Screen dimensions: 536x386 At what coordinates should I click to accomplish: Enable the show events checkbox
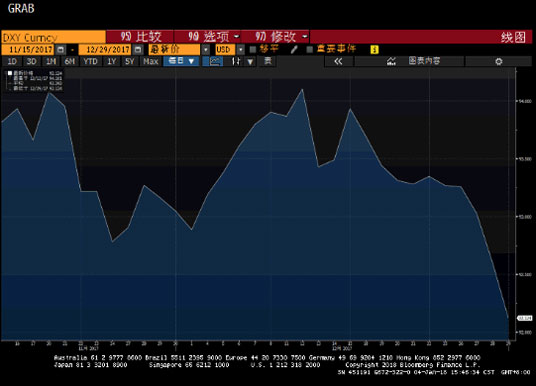click(x=310, y=50)
